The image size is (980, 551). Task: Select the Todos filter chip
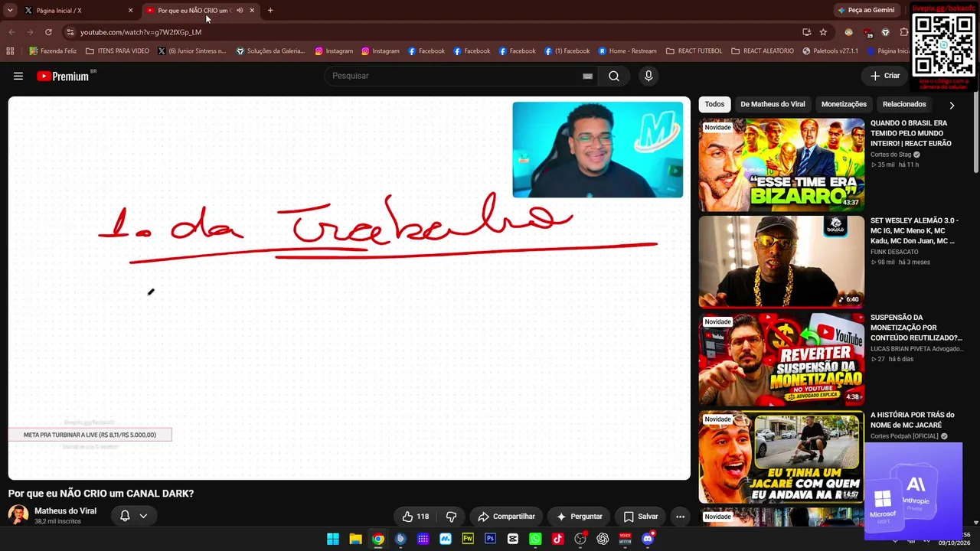pos(714,104)
